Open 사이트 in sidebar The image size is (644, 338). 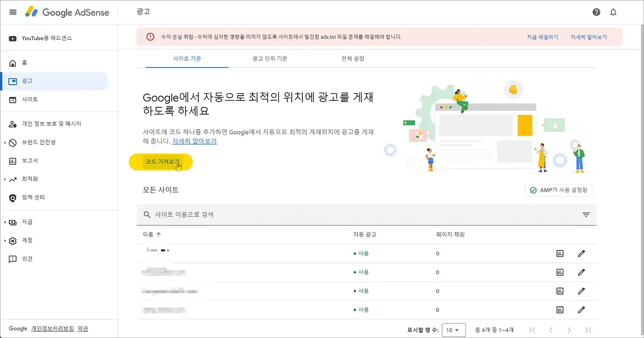coord(54,100)
